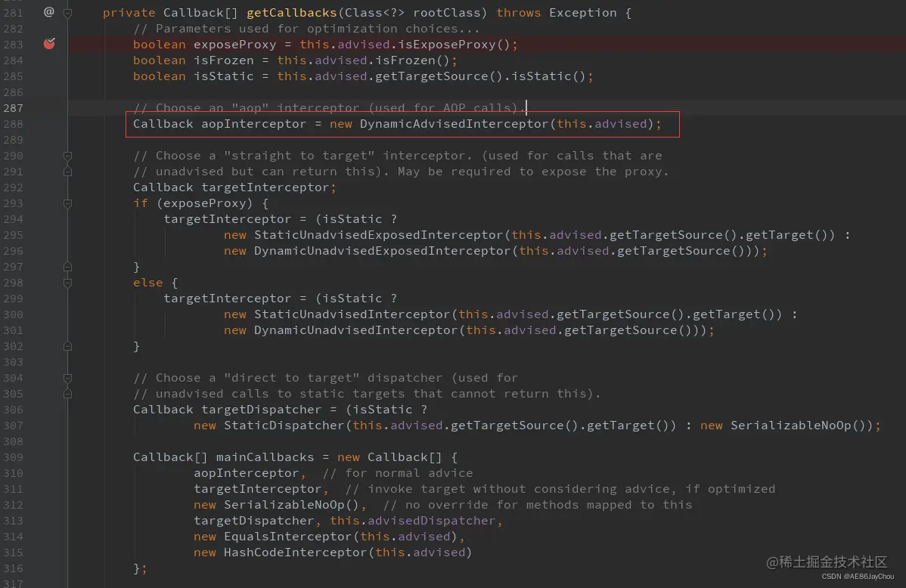
Task: Click line number 306 in the gutter
Action: [x=13, y=410]
